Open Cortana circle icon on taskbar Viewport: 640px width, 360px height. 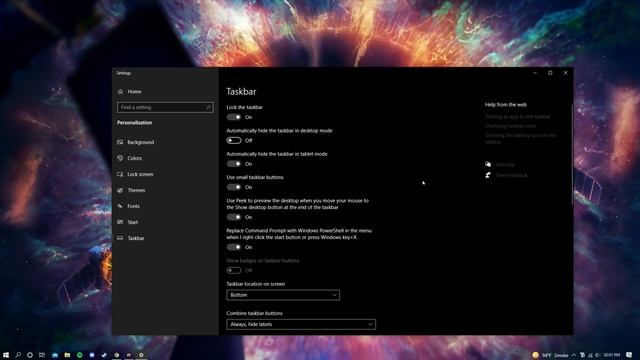[30, 355]
